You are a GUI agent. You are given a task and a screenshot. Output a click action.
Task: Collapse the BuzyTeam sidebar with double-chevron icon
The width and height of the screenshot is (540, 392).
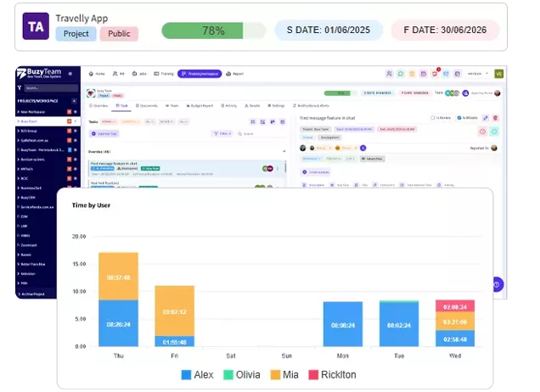click(x=70, y=74)
